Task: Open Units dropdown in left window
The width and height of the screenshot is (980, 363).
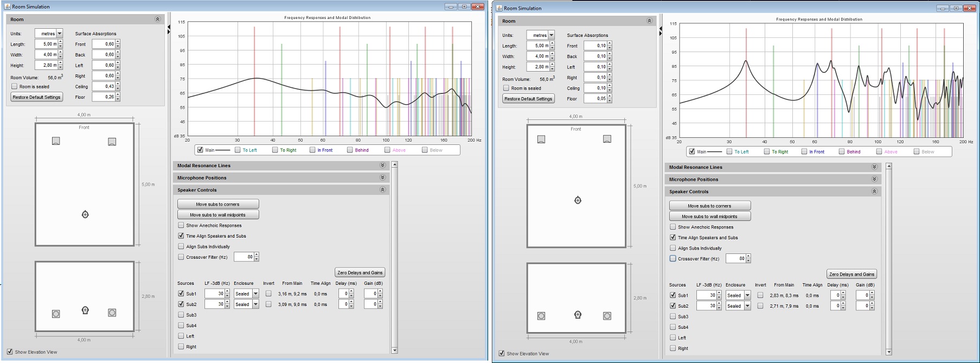Action: [60, 34]
